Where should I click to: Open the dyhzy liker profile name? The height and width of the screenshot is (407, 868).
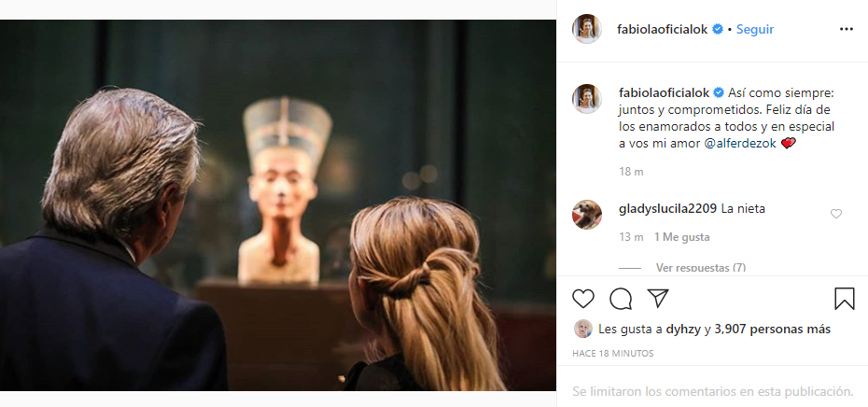[x=683, y=329]
